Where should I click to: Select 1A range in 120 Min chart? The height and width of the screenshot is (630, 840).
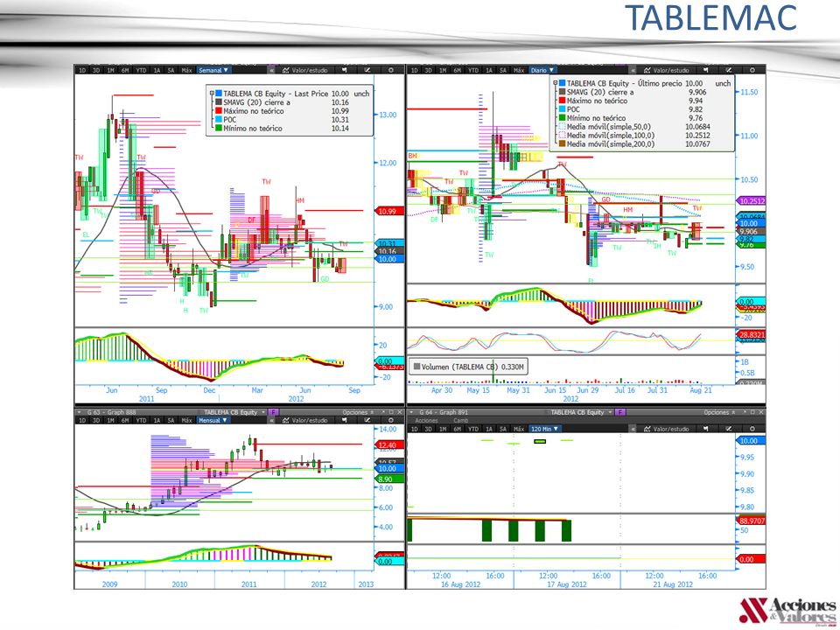[489, 429]
